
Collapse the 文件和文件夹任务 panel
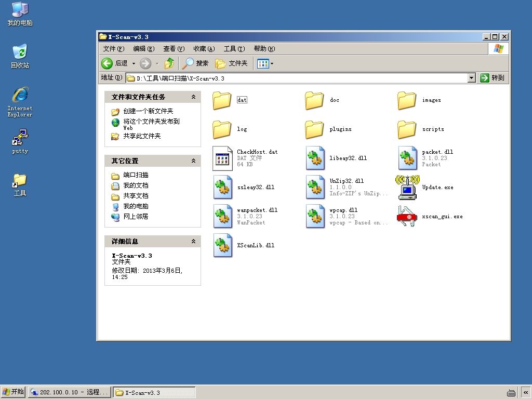[193, 97]
